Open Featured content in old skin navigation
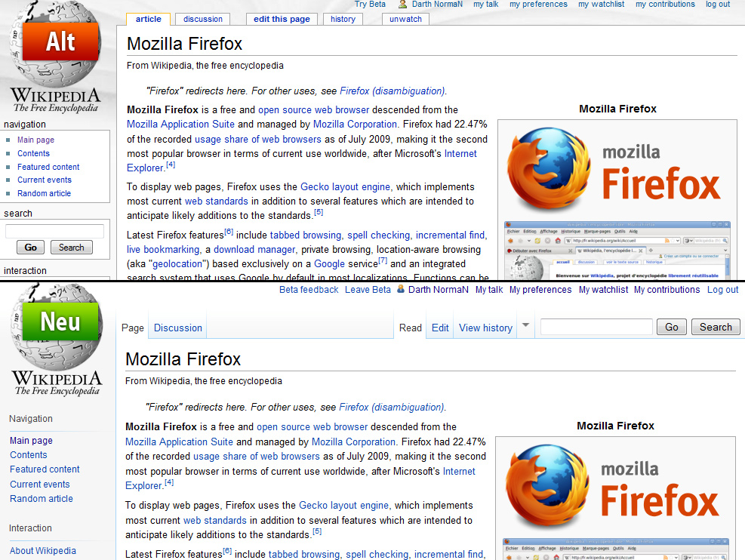Image resolution: width=745 pixels, height=560 pixels. (48, 167)
